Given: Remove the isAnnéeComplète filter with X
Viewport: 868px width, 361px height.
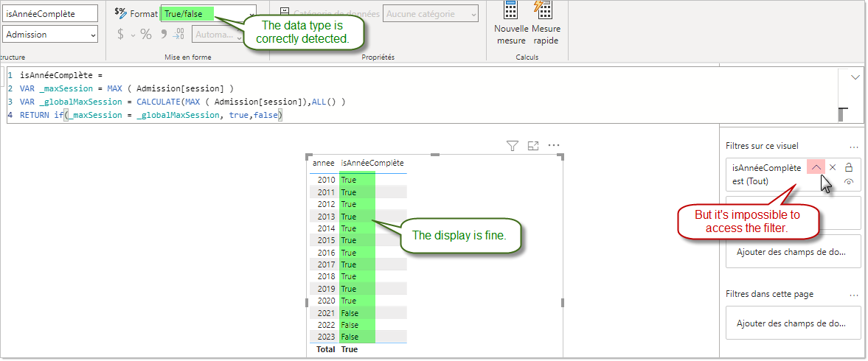Looking at the screenshot, I should pos(833,167).
